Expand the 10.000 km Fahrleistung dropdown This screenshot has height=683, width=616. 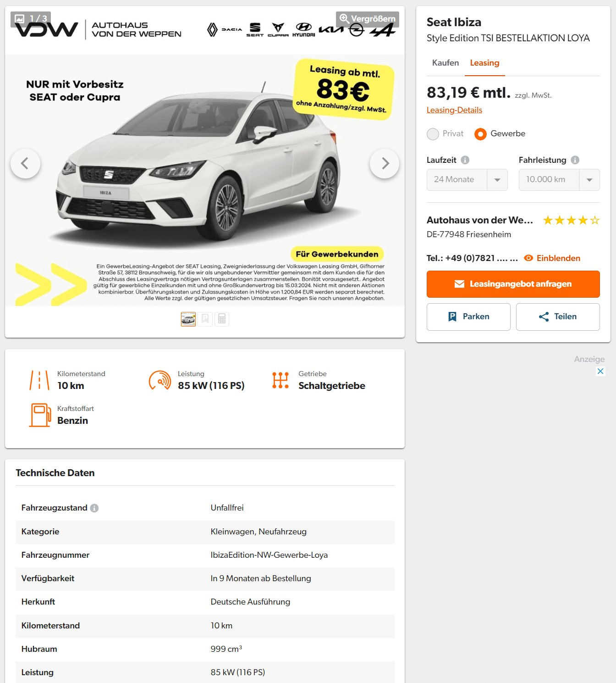(x=559, y=180)
